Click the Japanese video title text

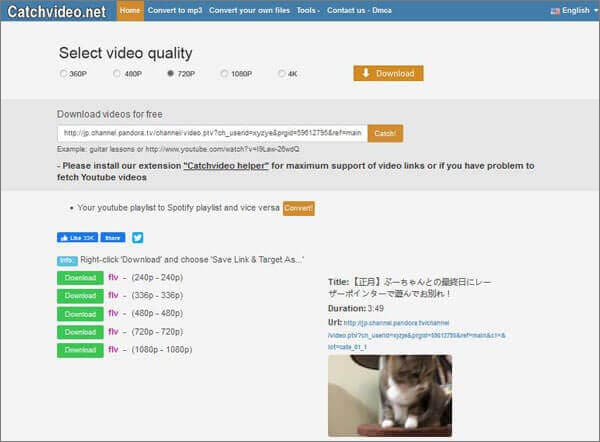pyautogui.click(x=409, y=288)
